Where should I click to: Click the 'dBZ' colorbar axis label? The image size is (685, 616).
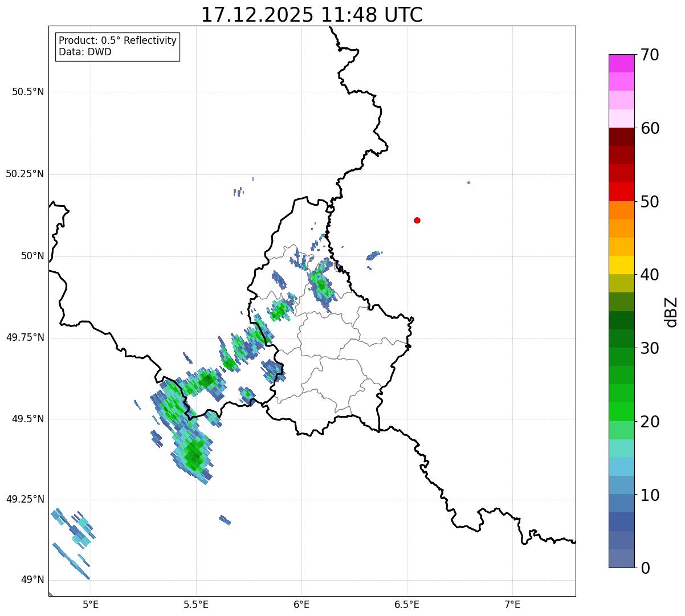point(671,312)
